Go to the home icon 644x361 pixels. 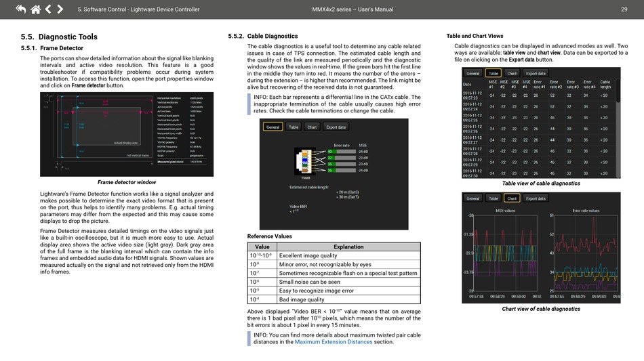coord(36,9)
